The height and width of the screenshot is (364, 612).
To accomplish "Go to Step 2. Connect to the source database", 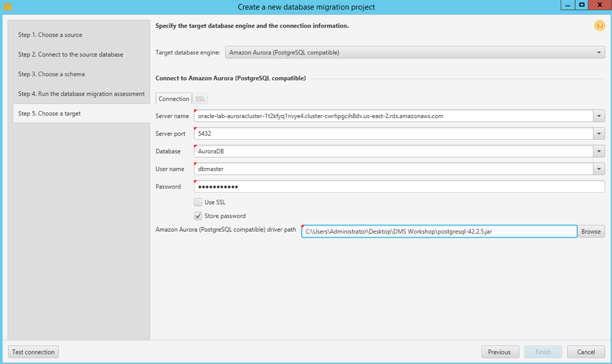I will point(70,55).
